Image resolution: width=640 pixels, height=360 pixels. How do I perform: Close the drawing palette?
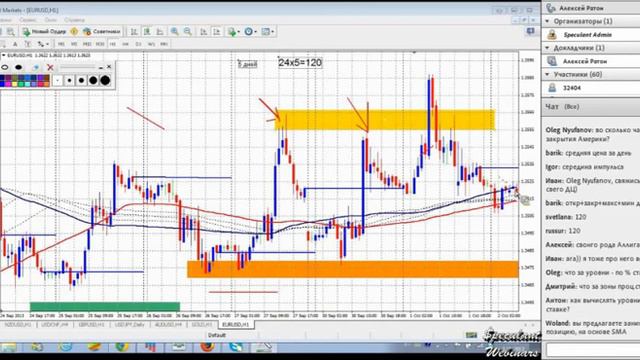click(x=109, y=67)
